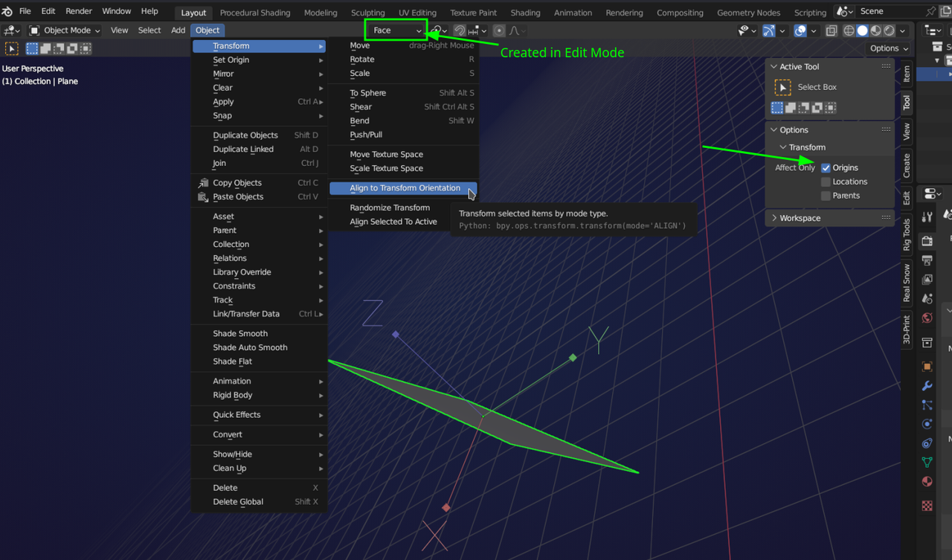Open Face orientation dropdown

point(397,30)
